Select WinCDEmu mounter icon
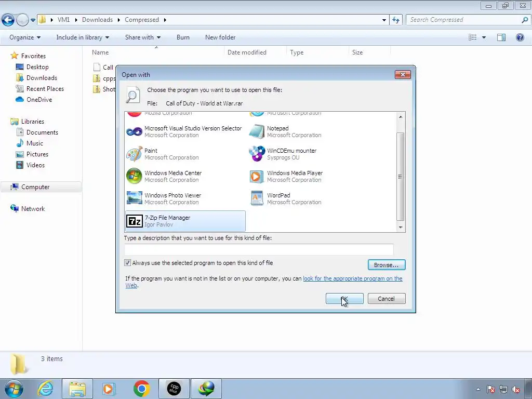This screenshot has width=532, height=399. (x=257, y=154)
